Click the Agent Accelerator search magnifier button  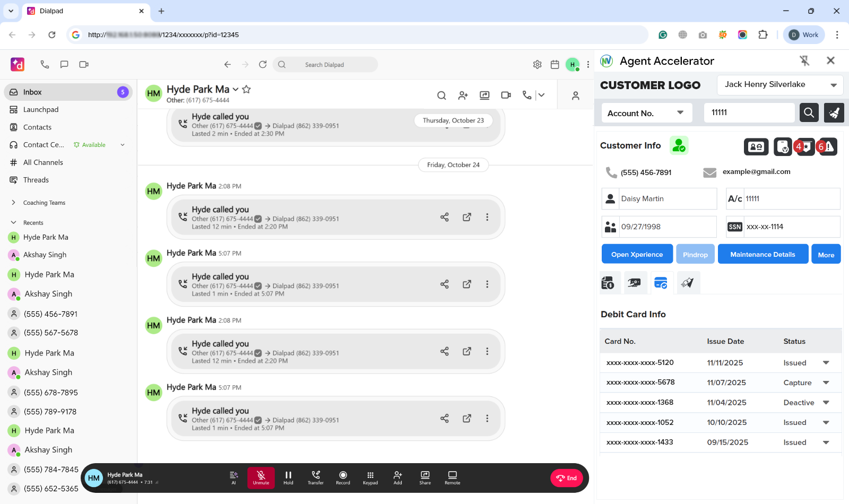(x=809, y=112)
